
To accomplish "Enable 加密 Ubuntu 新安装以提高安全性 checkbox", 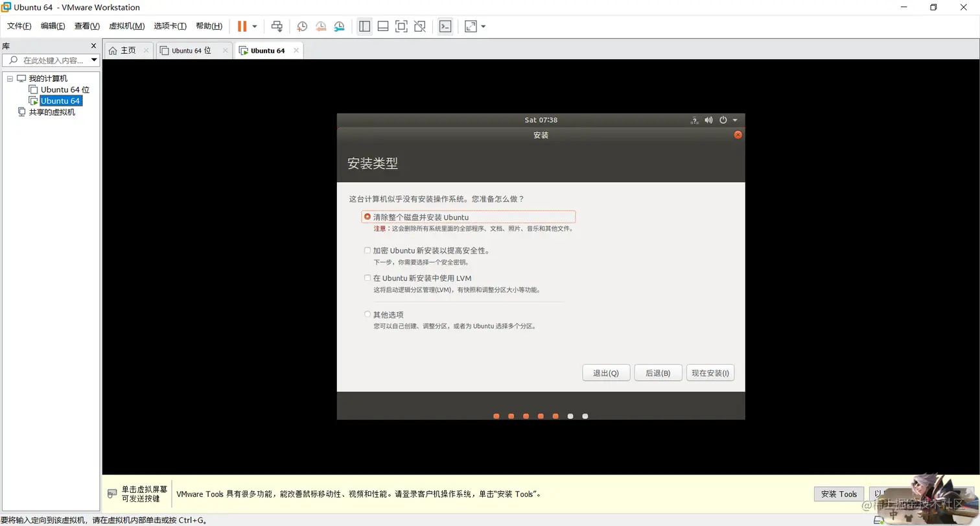I will [367, 250].
